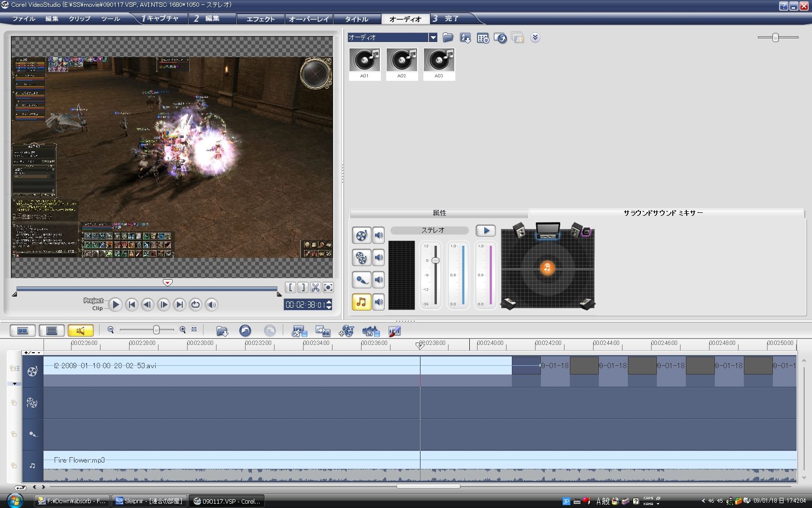Open the painting creator icon
The height and width of the screenshot is (508, 812).
pyautogui.click(x=394, y=331)
